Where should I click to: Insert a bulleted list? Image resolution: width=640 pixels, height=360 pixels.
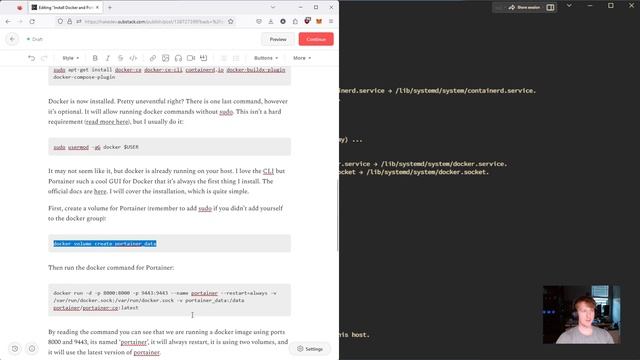(223, 58)
